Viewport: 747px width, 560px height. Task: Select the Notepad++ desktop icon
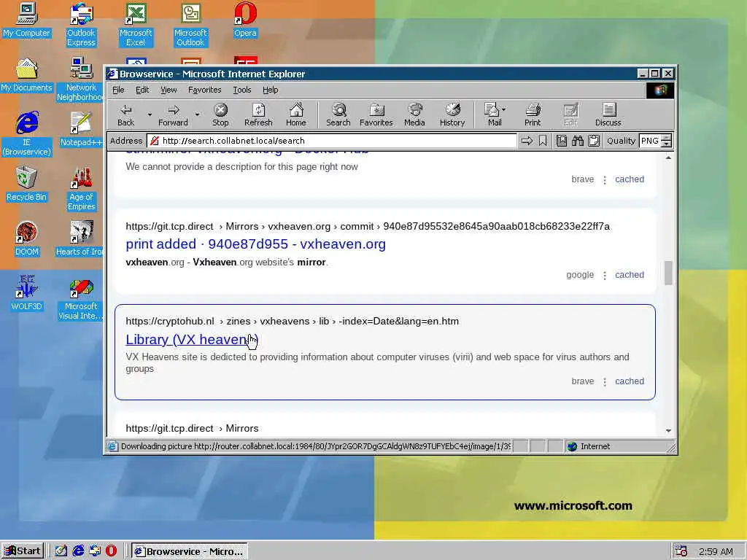tap(80, 130)
